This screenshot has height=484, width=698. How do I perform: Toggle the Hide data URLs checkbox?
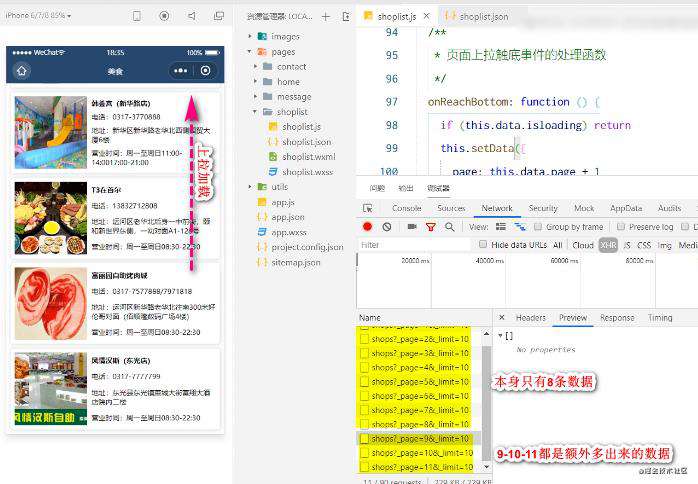(x=483, y=244)
